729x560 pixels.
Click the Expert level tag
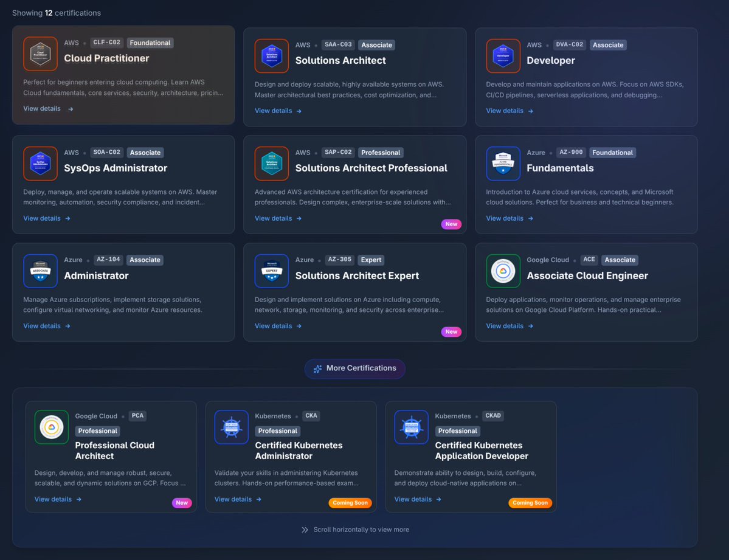coord(371,260)
